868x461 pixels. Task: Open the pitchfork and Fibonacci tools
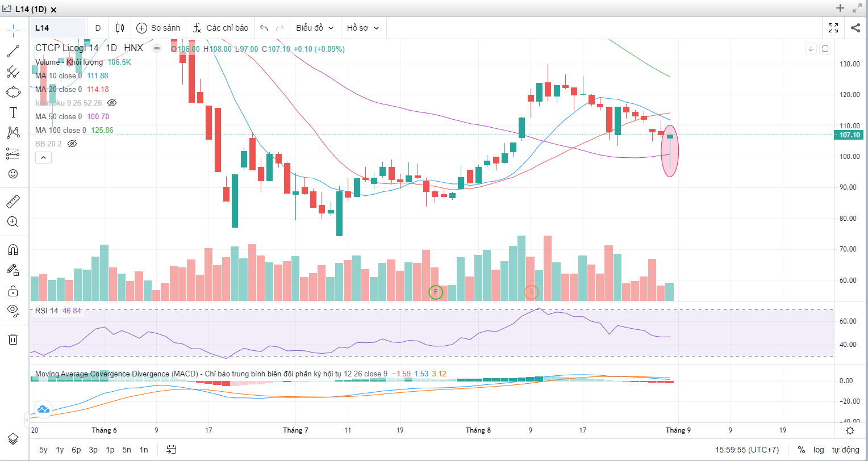13,72
